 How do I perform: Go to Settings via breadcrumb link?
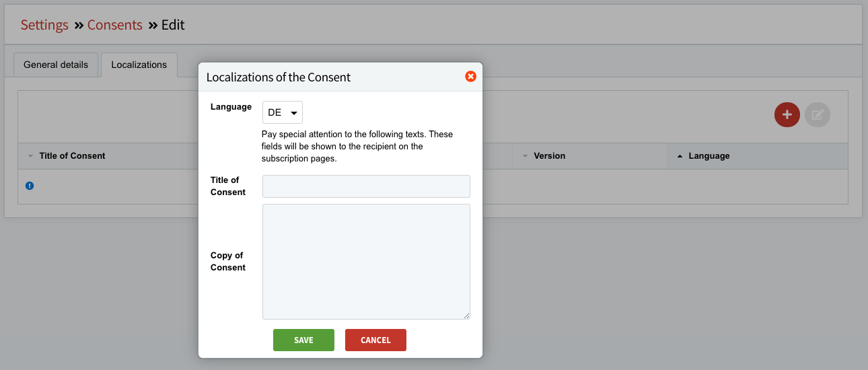[44, 25]
